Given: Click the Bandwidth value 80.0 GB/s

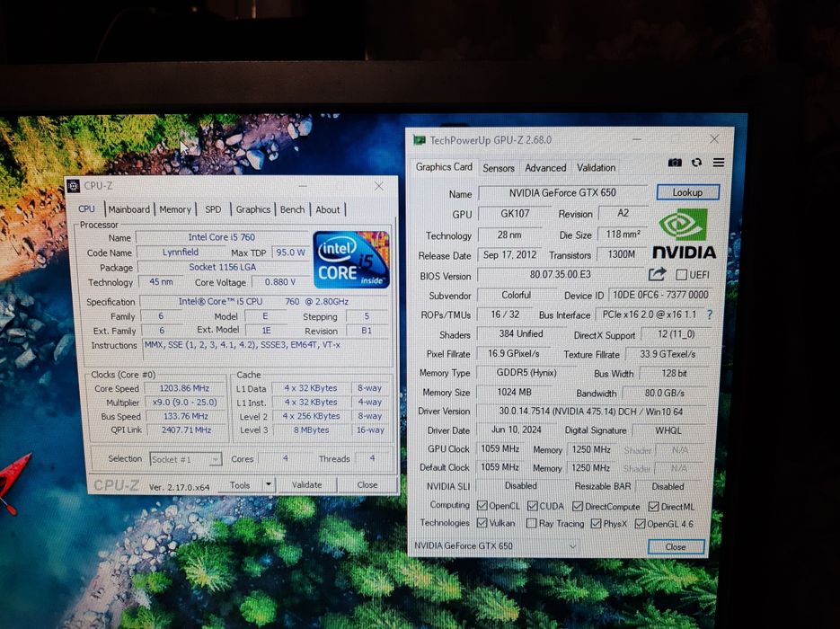Looking at the screenshot, I should point(664,393).
